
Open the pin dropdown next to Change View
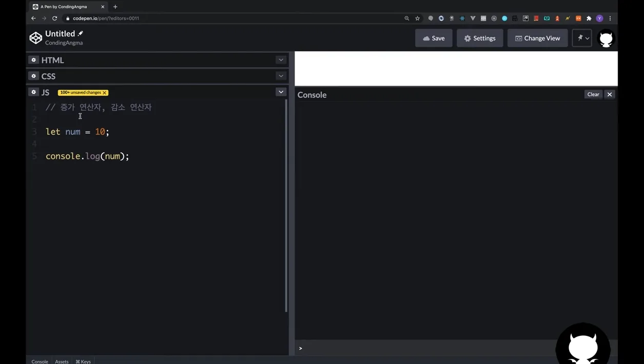click(582, 38)
